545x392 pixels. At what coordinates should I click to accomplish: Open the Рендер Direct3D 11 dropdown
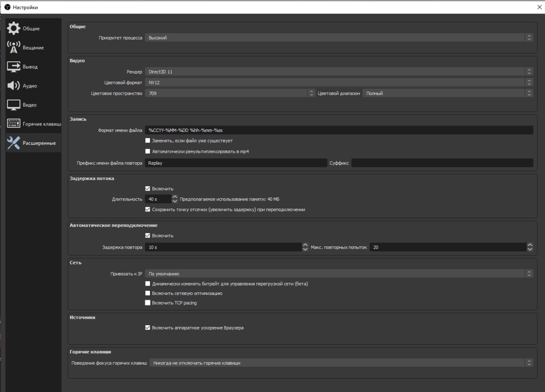[x=339, y=72]
